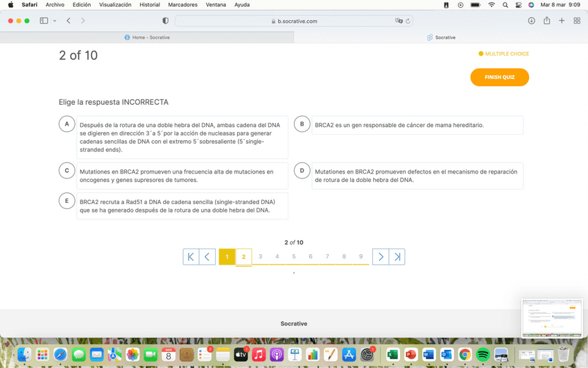The width and height of the screenshot is (588, 368).
Task: Go forward in Safari history
Action: click(83, 21)
